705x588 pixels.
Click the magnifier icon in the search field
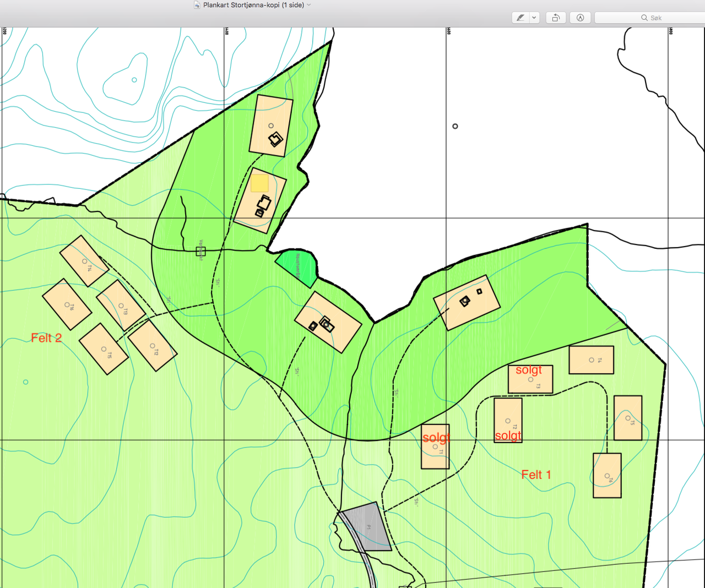click(x=644, y=18)
